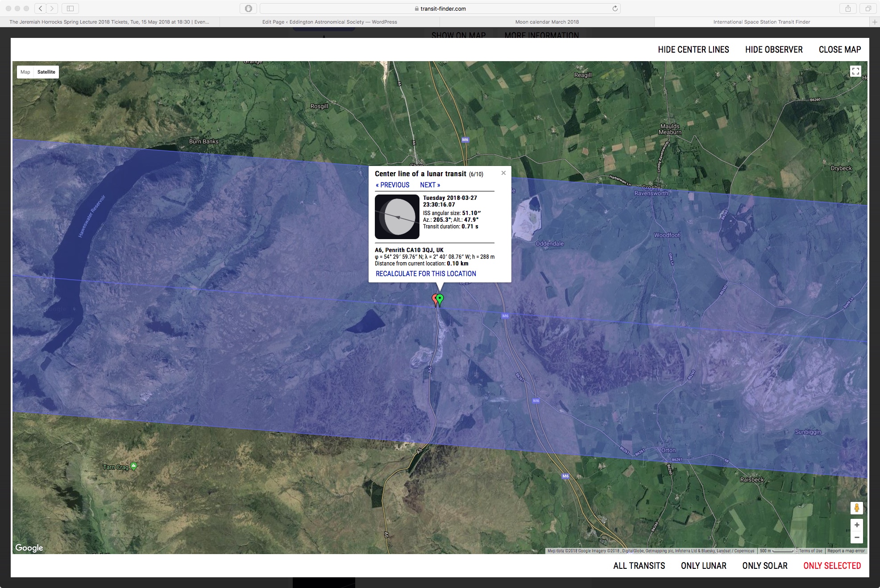Go to PREVIOUS transit in popup
880x588 pixels.
[x=393, y=185]
